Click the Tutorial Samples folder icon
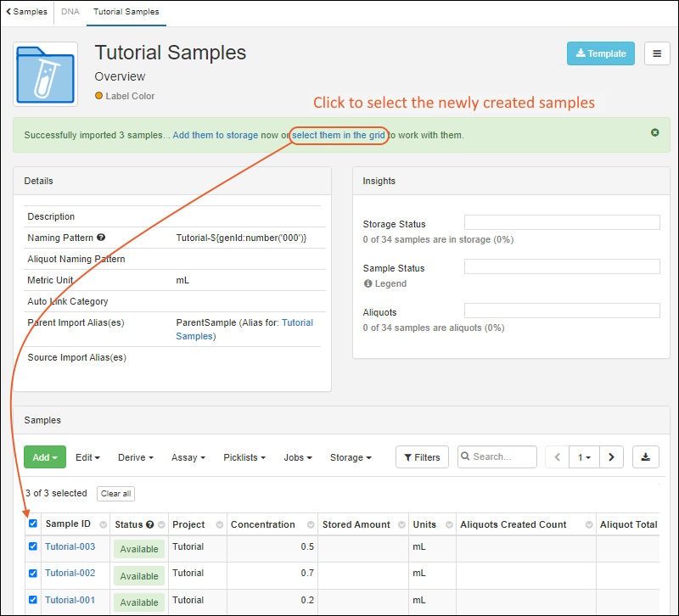This screenshot has width=679, height=616. click(46, 74)
